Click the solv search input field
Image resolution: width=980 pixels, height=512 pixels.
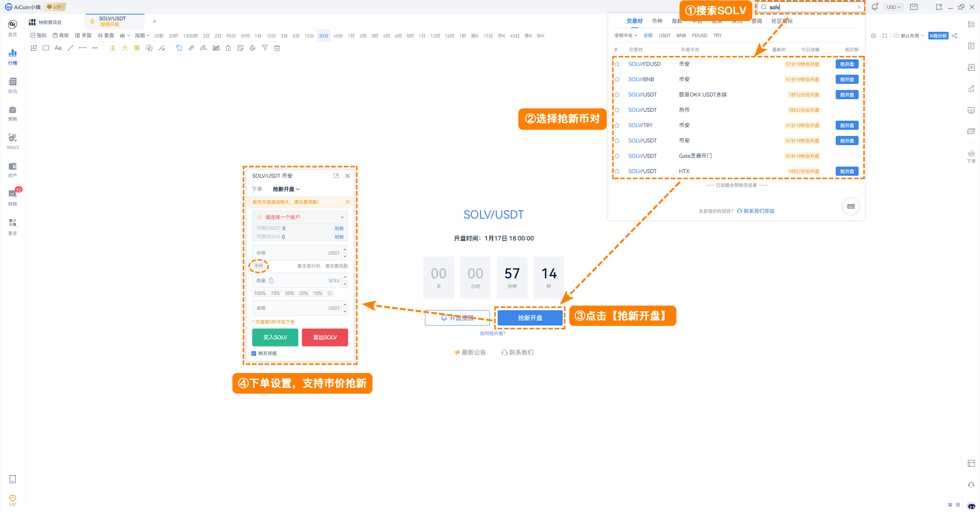[x=811, y=7]
